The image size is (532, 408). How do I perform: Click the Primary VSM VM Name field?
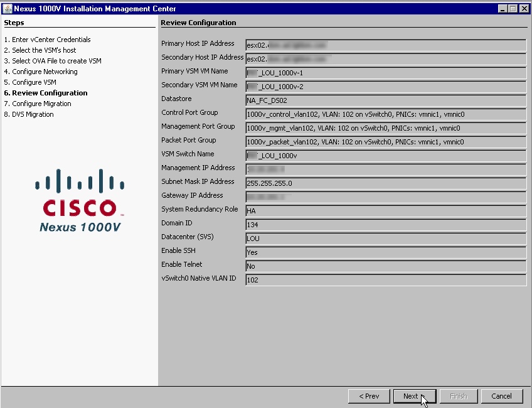[386, 73]
